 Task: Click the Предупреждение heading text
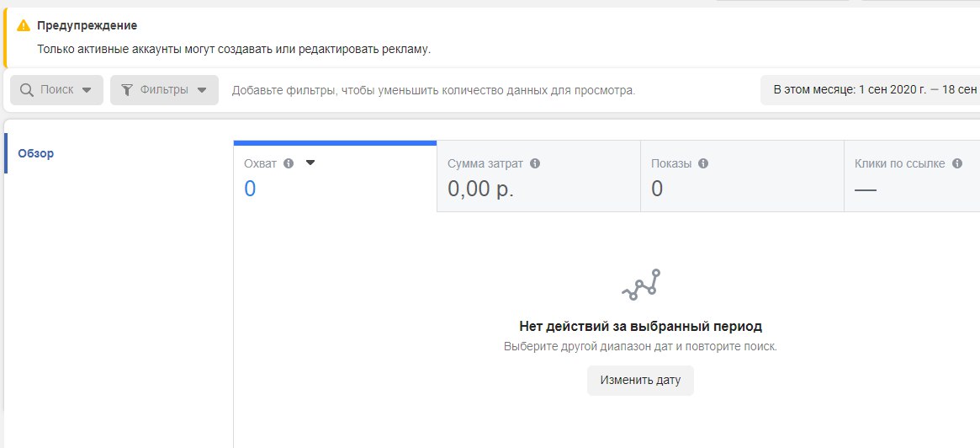click(87, 25)
